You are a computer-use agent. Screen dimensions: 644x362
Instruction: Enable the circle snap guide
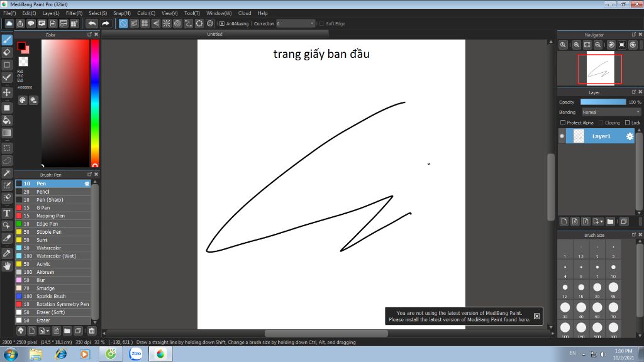point(177,24)
